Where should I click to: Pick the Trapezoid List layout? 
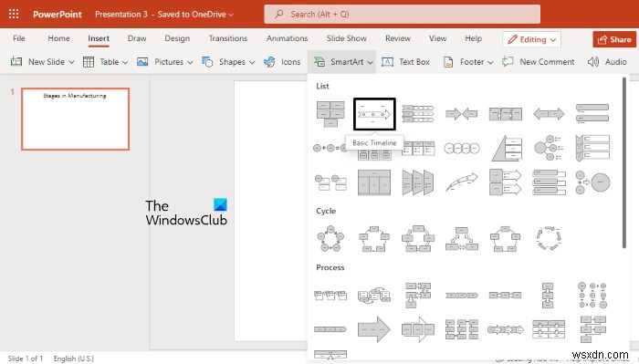click(x=418, y=182)
